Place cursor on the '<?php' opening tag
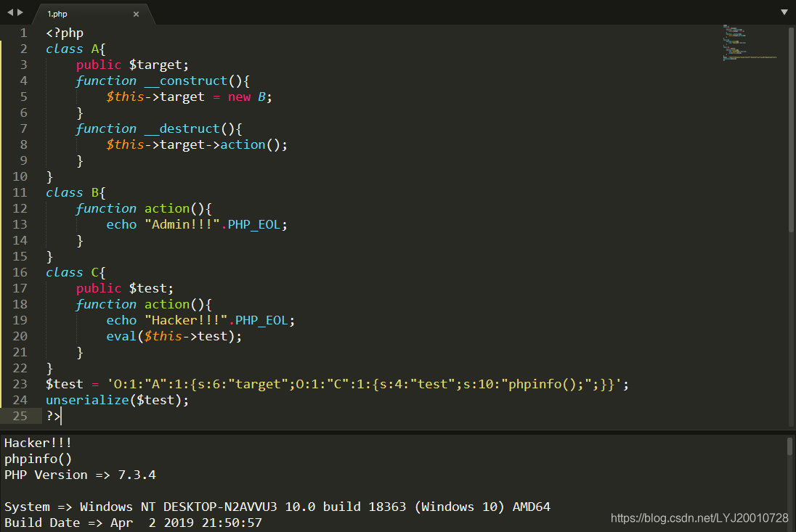796x532 pixels. pyautogui.click(x=65, y=33)
